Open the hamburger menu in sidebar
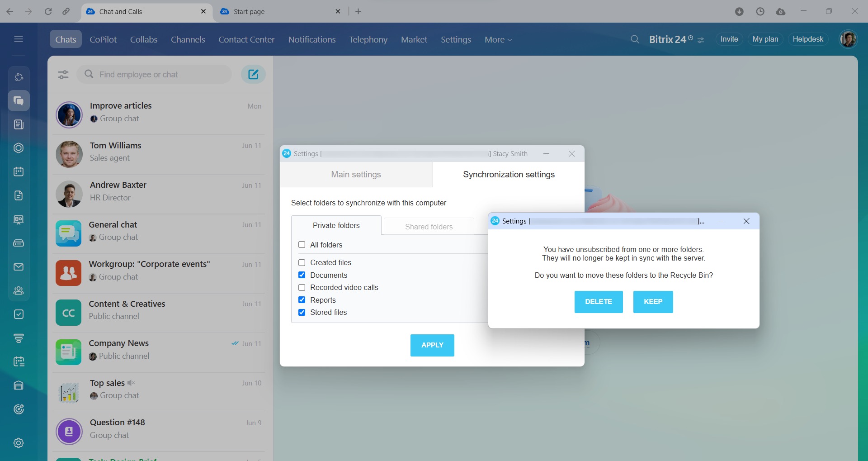Screen dimensions: 868x461 point(19,39)
